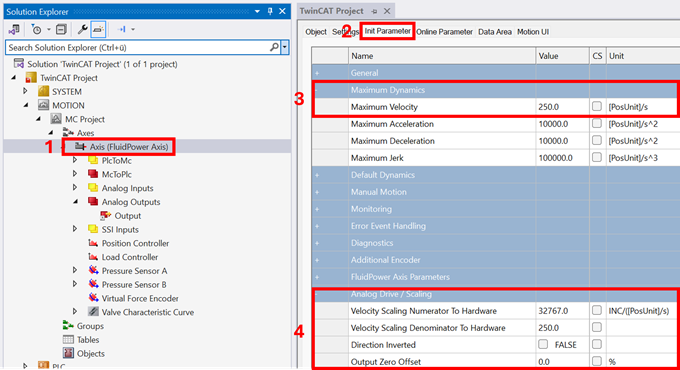Switch to the Motion UI tab
The height and width of the screenshot is (370, 680).
[x=533, y=32]
